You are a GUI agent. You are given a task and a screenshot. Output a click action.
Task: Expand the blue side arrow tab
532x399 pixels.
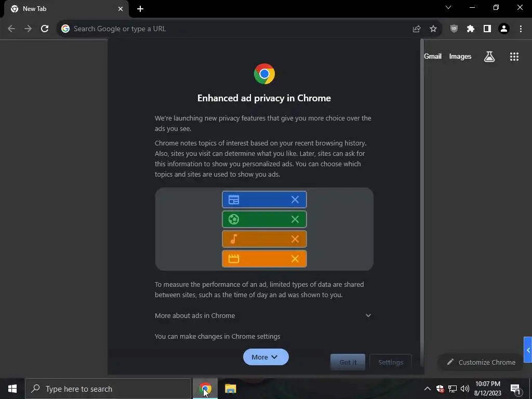pyautogui.click(x=528, y=350)
